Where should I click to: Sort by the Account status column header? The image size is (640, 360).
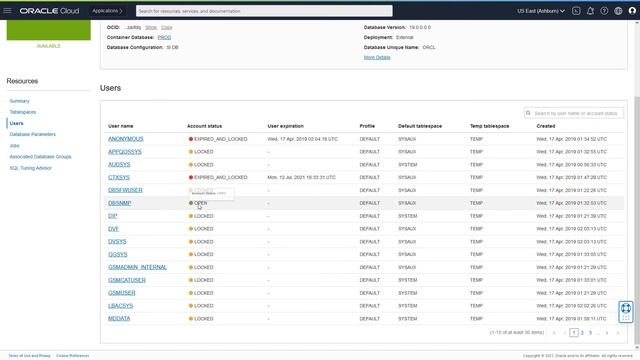tap(204, 126)
